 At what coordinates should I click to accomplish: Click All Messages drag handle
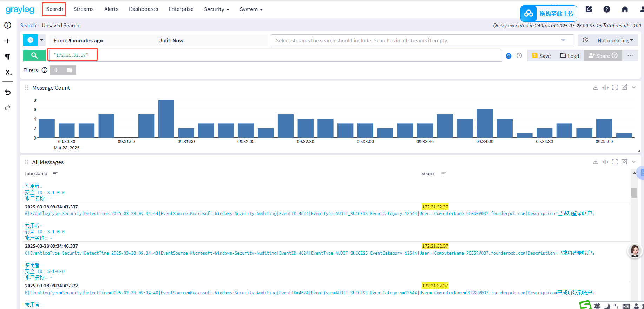(x=27, y=162)
